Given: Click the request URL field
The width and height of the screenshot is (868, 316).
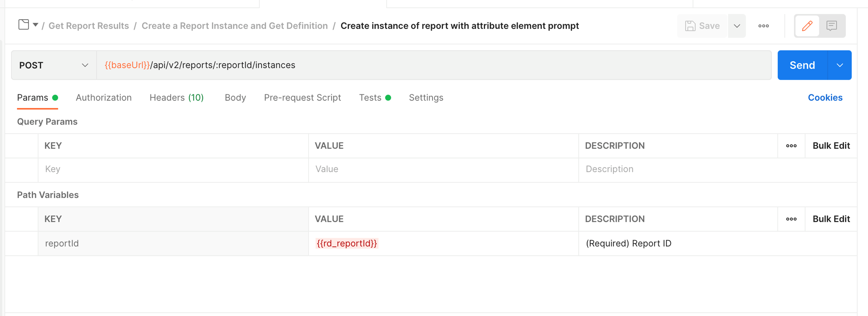Looking at the screenshot, I should 426,65.
